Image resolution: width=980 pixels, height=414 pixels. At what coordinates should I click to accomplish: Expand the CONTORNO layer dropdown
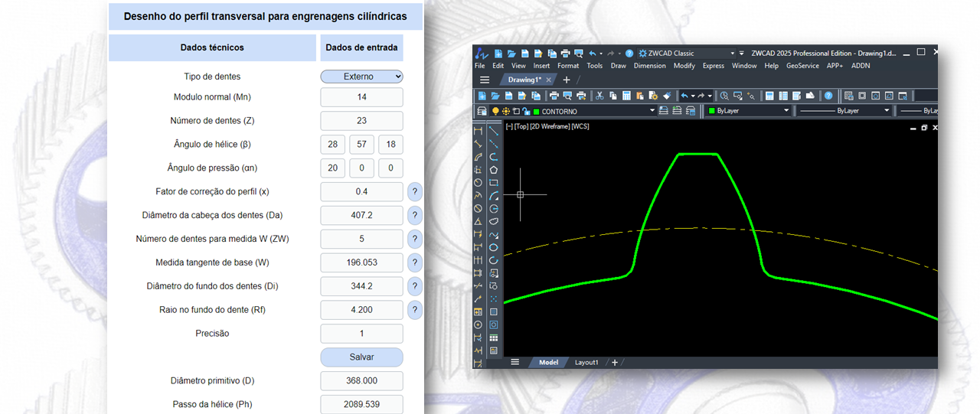click(x=652, y=111)
